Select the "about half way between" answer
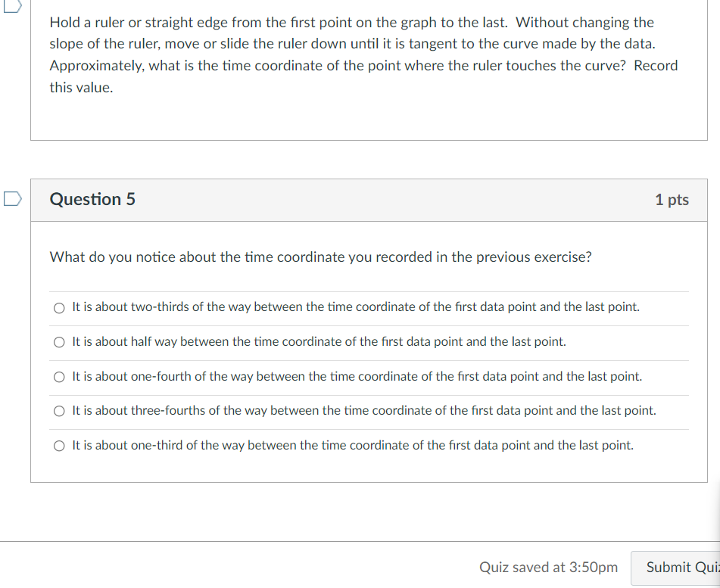 tap(59, 342)
